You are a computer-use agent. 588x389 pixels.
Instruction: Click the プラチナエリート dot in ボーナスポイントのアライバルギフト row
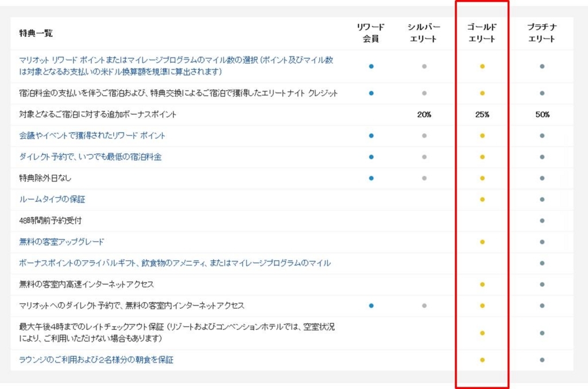[542, 263]
